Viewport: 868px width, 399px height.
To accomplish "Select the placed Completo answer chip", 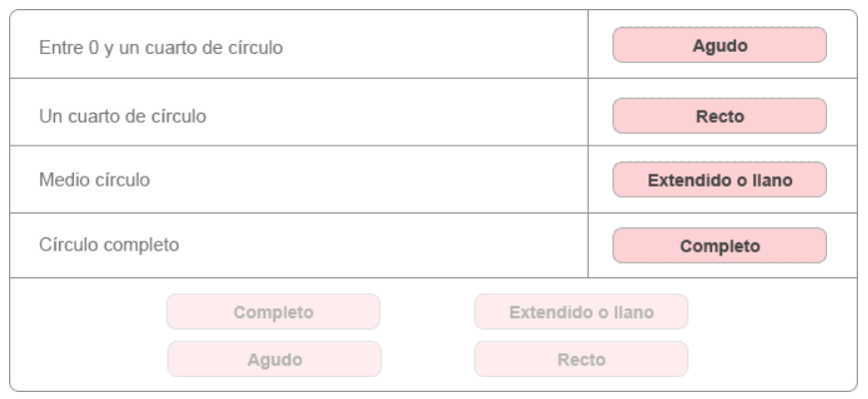I will coord(719,245).
